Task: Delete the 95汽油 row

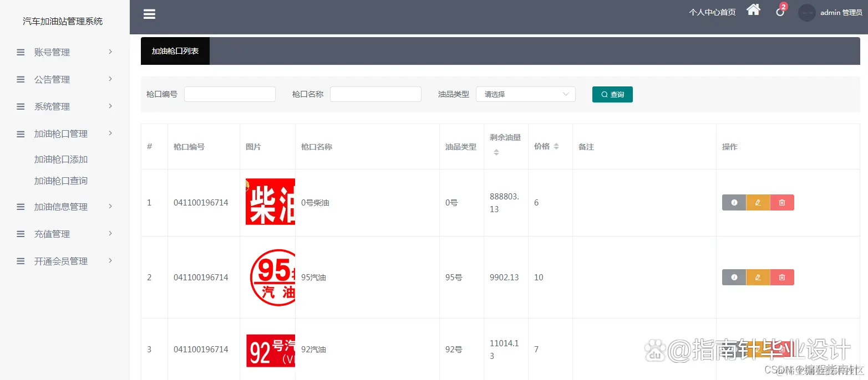Action: click(782, 278)
